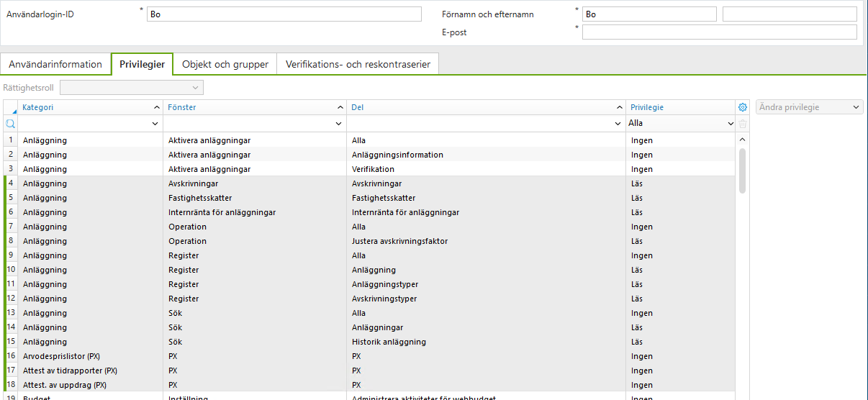868x400 pixels.
Task: Click 'Justera avskrivningsfaktor' cell
Action: click(x=487, y=241)
